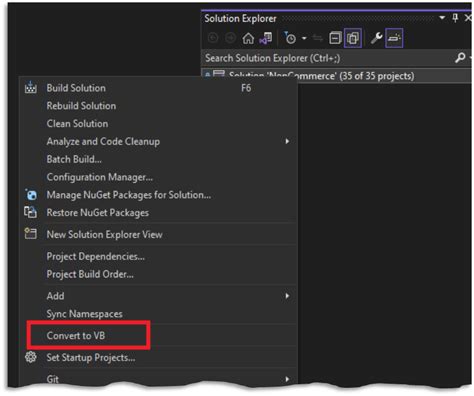This screenshot has height=396, width=474.
Task: Click the Collapse All icon
Action: (x=335, y=38)
